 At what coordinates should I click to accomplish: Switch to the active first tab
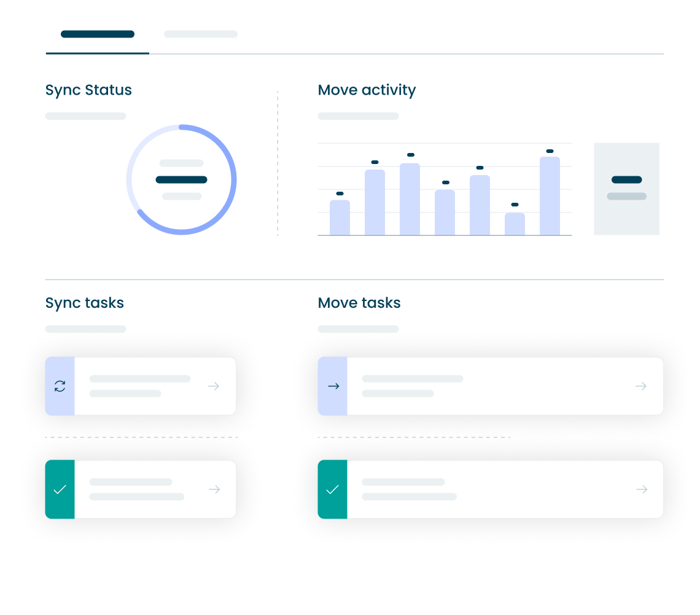pyautogui.click(x=97, y=34)
